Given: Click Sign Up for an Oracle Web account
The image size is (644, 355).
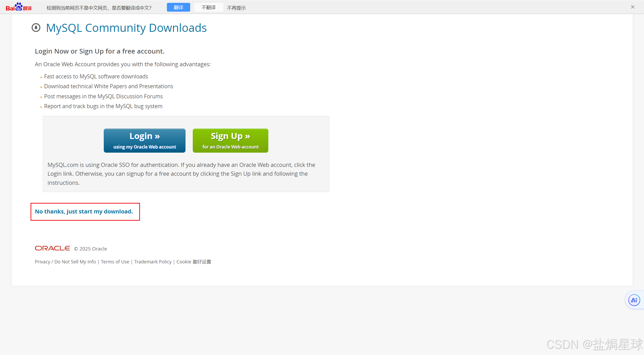Looking at the screenshot, I should pos(231,140).
